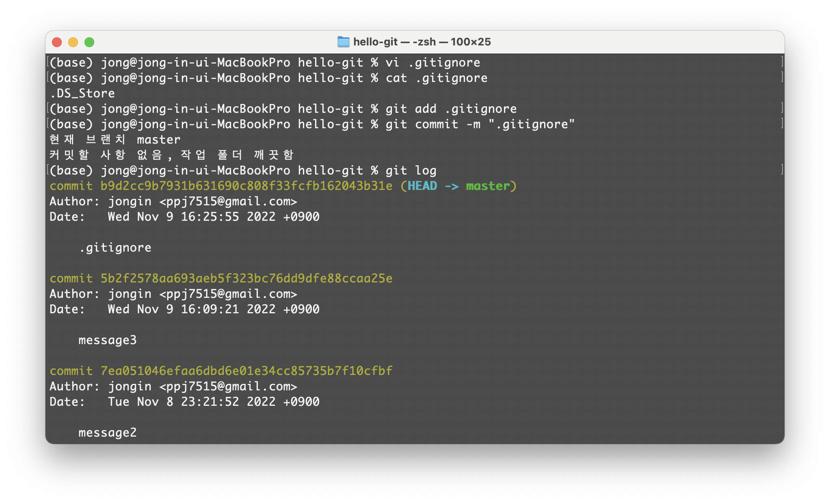
Task: Click the green zoom window button
Action: click(89, 42)
